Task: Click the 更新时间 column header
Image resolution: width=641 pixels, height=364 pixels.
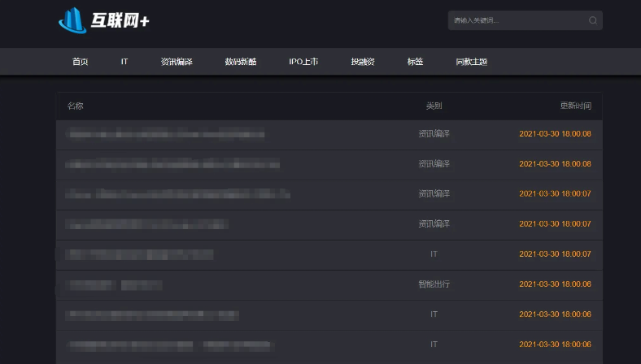Action: (575, 106)
